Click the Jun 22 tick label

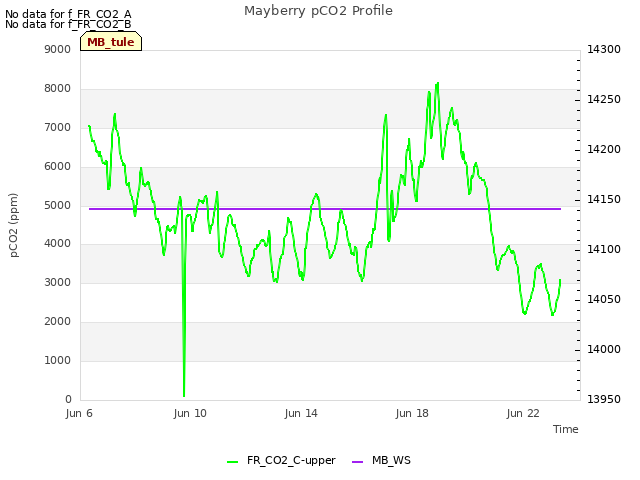coord(523,413)
